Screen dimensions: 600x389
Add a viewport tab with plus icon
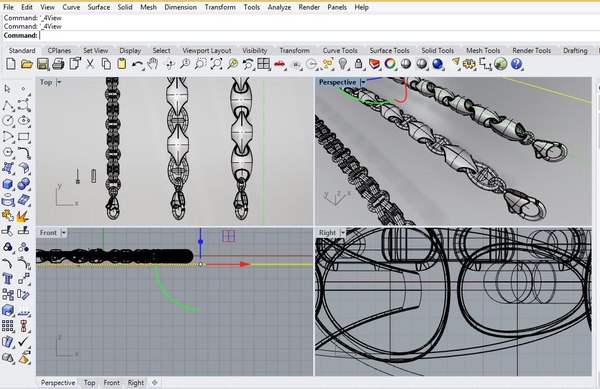155,382
